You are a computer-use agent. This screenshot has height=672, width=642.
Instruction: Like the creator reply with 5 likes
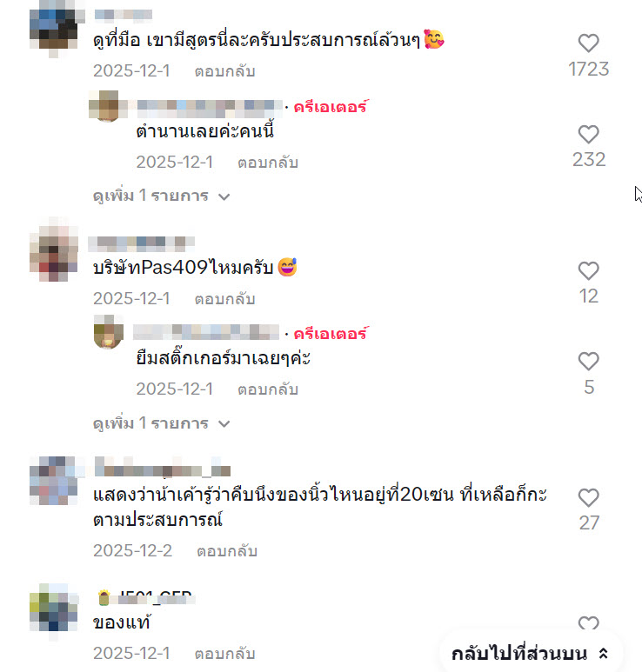[588, 362]
